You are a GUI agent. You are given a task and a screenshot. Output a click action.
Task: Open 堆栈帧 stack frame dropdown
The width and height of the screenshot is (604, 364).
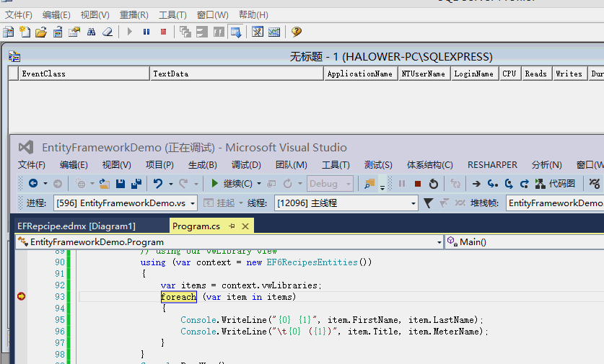pyautogui.click(x=555, y=203)
